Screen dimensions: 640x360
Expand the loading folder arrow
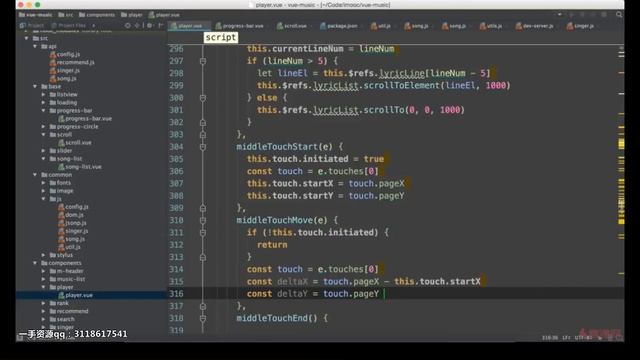pyautogui.click(x=43, y=102)
